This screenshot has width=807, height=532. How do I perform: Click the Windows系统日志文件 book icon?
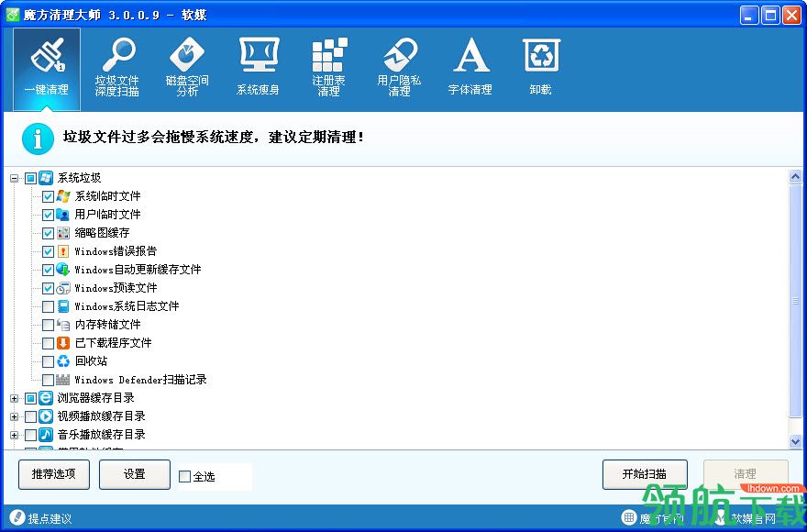pos(63,306)
